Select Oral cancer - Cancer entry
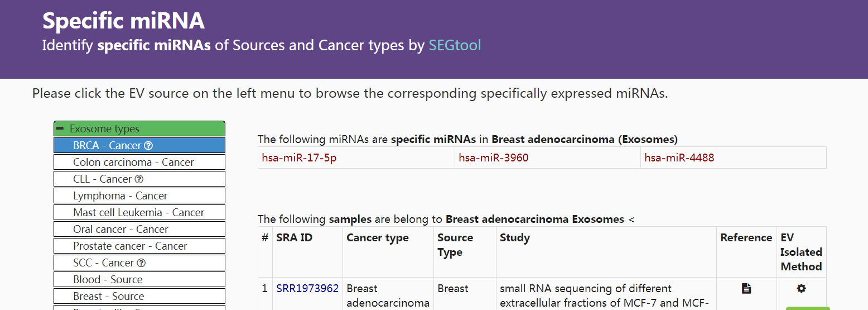 tap(139, 230)
